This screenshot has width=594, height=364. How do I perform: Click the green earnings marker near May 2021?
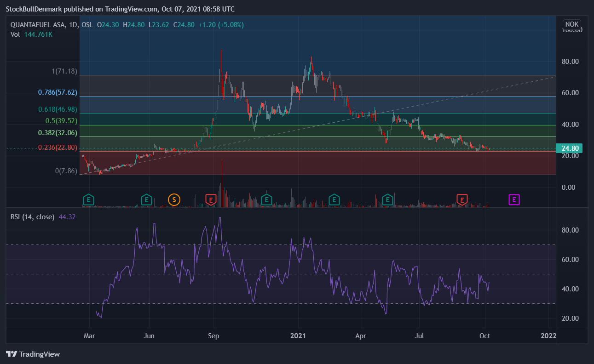coord(388,199)
